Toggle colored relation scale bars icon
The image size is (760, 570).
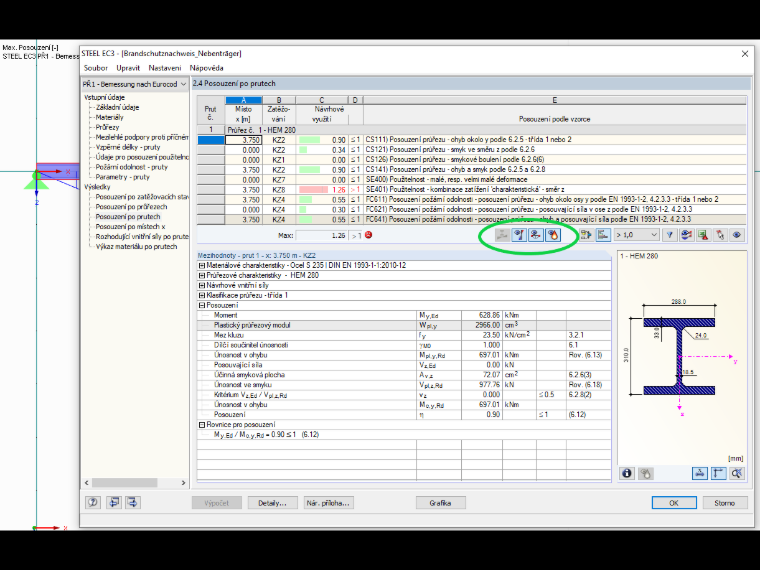(x=603, y=235)
